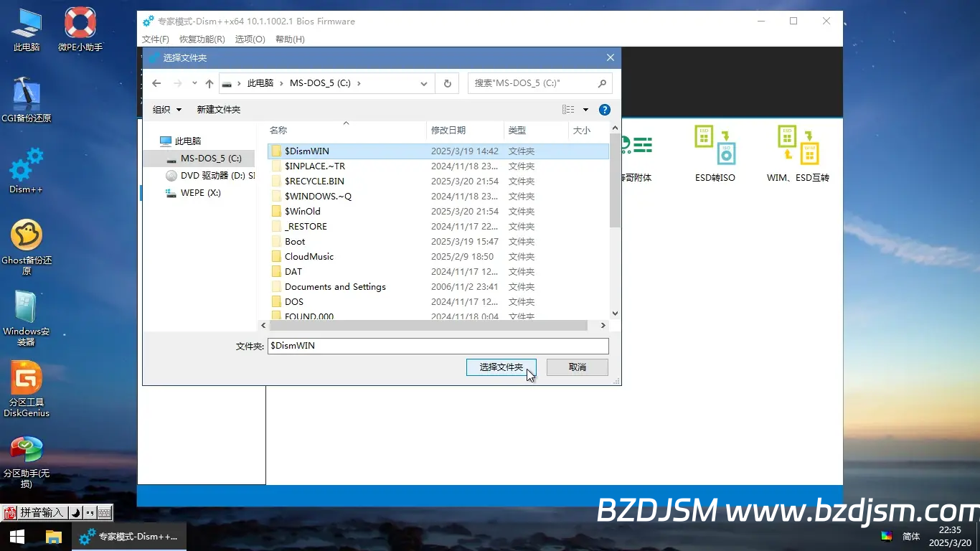
Task: Open recent locations dropdown arrow
Action: point(194,83)
